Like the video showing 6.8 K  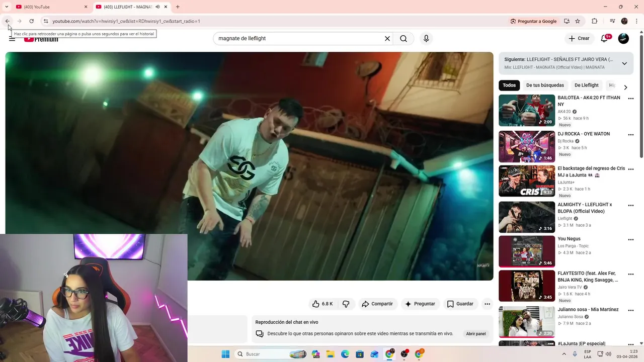(x=323, y=304)
